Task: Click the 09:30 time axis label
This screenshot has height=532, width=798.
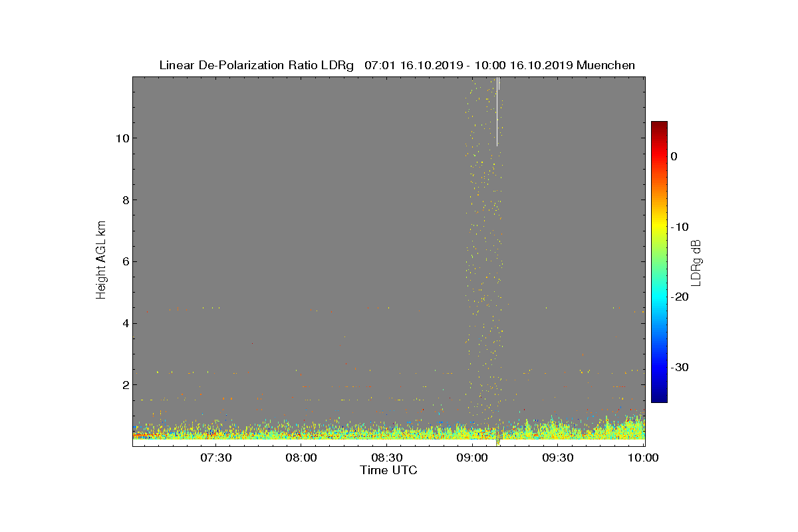Action: click(558, 458)
